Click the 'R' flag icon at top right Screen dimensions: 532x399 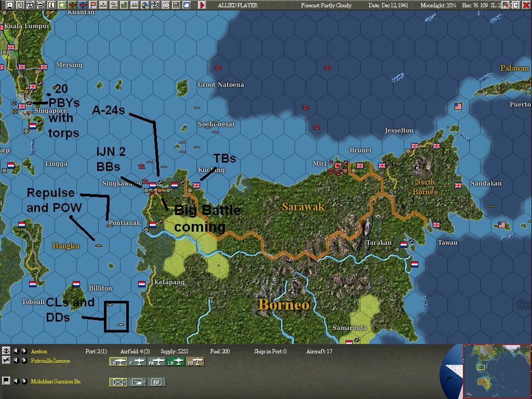click(506, 5)
